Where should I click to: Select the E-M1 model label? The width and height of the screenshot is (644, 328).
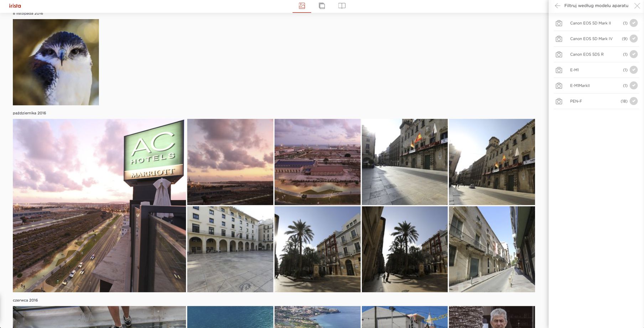(574, 70)
